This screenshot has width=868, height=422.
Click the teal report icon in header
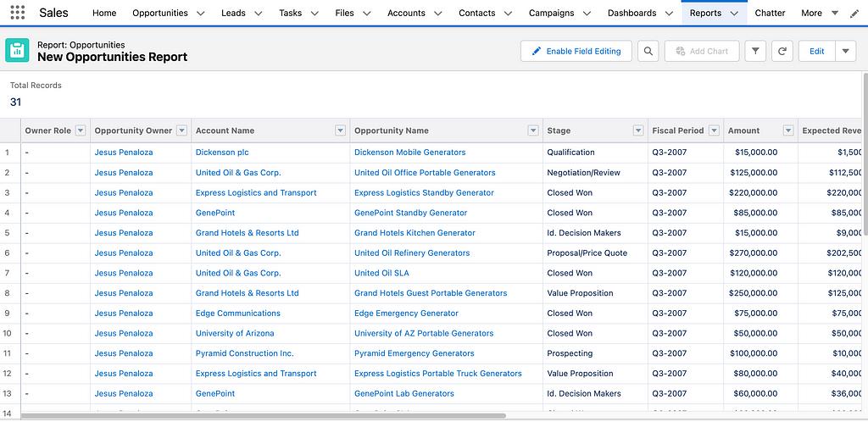(18, 51)
